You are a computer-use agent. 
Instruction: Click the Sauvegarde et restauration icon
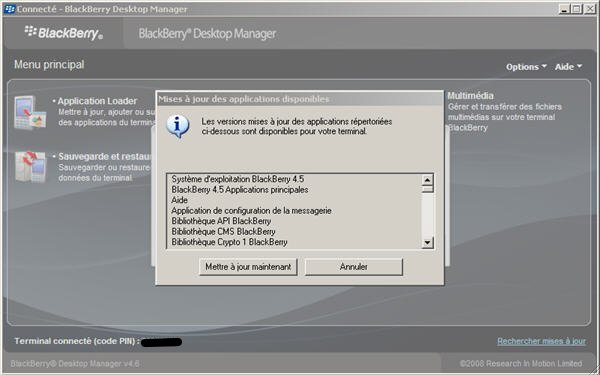tap(31, 166)
